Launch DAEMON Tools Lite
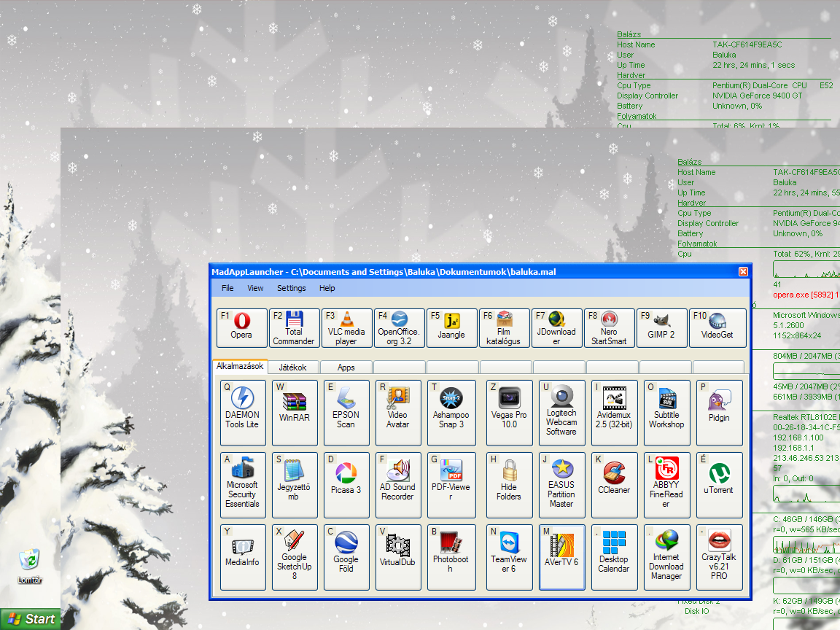Screen dimensions: 840x630 [243, 413]
